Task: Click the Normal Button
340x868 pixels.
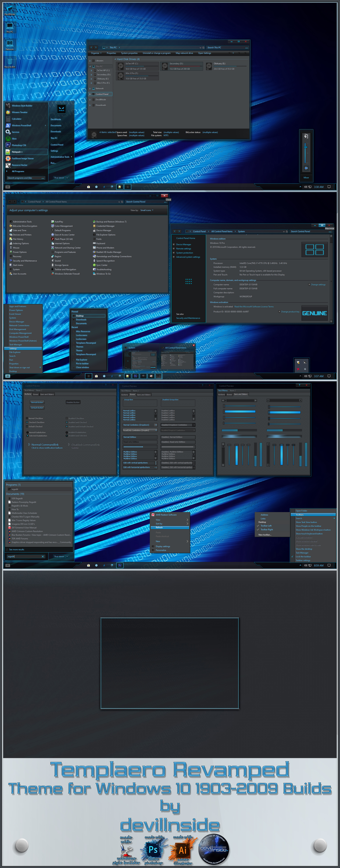Action: click(37, 402)
